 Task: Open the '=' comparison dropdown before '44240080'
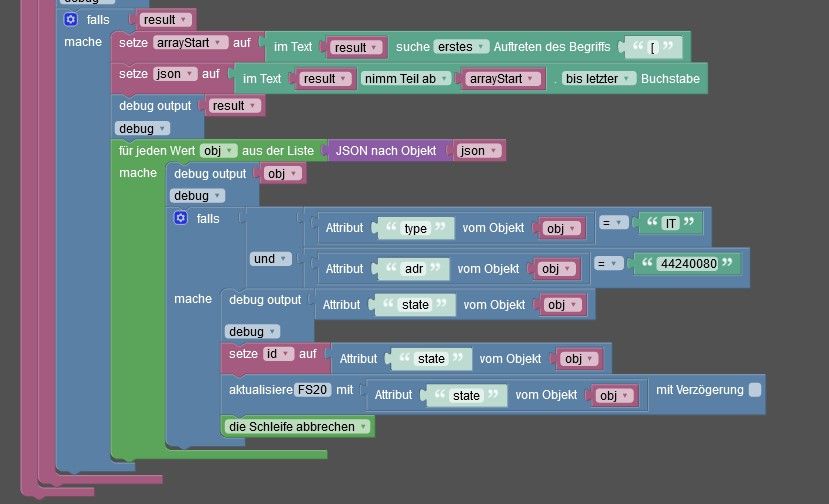[608, 263]
